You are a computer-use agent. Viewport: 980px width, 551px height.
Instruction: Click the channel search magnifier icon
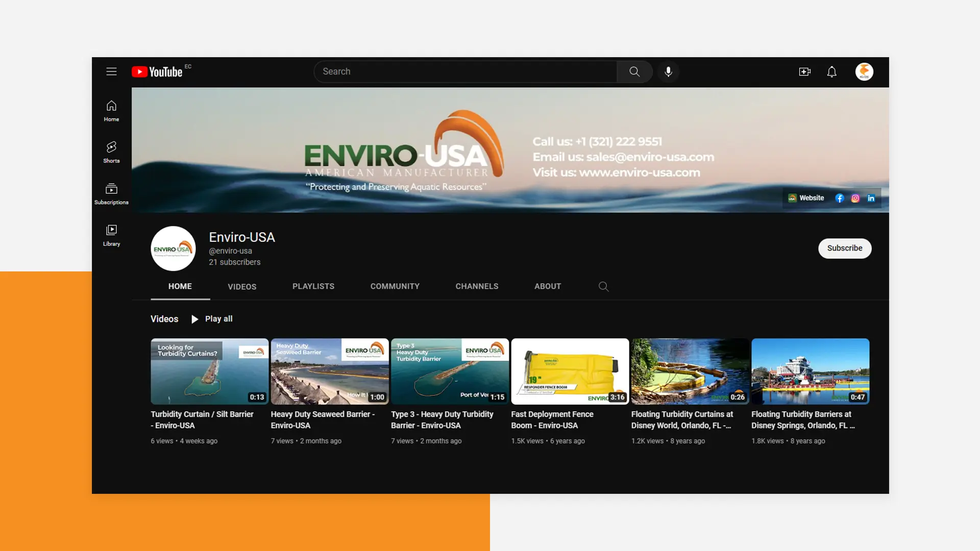(x=603, y=286)
